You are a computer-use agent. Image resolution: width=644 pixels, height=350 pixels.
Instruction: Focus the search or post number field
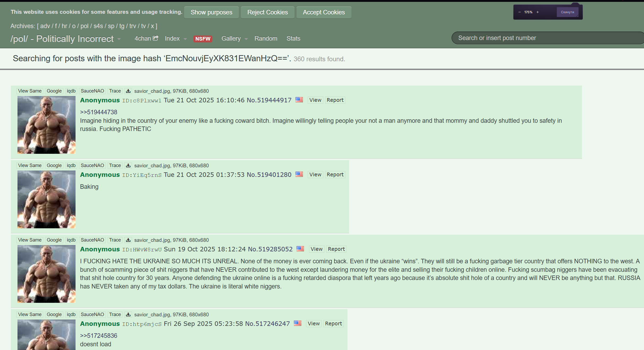[x=546, y=38]
